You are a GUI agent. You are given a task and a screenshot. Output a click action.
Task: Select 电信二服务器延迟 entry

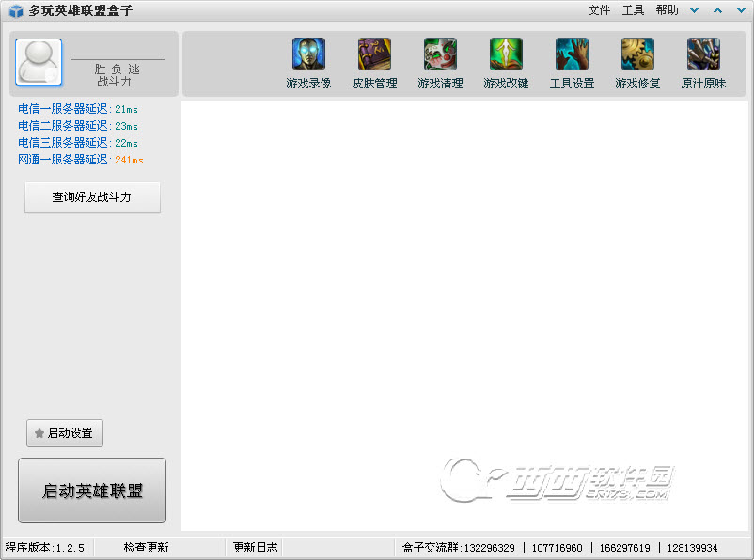click(78, 126)
